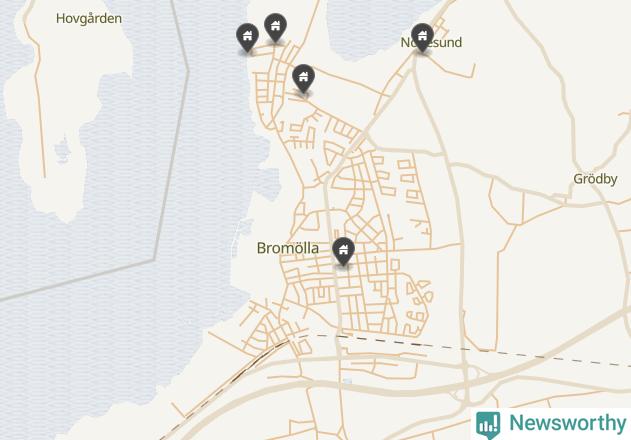Screen dimensions: 631x440
Task: Select the Hovgården place label
Action: pyautogui.click(x=89, y=19)
